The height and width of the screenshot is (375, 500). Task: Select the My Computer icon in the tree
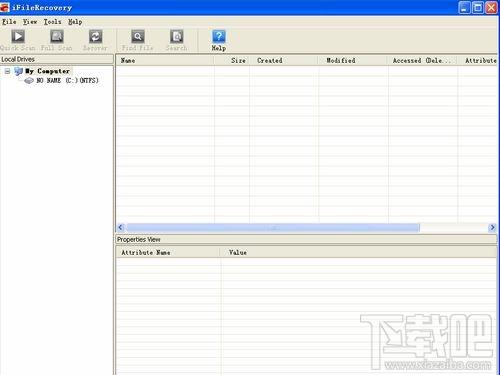click(19, 71)
